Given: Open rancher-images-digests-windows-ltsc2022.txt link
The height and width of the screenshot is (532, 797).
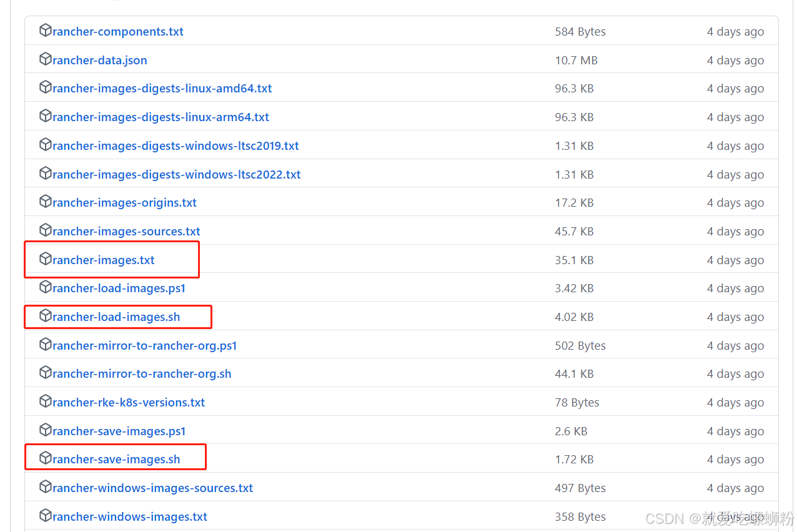Looking at the screenshot, I should point(177,174).
